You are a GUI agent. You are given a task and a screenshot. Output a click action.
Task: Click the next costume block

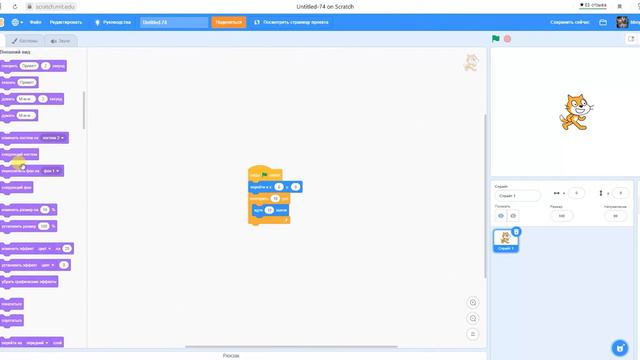[19, 154]
